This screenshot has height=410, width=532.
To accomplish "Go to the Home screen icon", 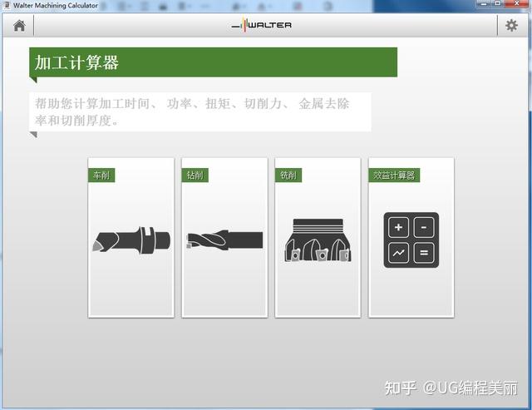I will pos(19,26).
